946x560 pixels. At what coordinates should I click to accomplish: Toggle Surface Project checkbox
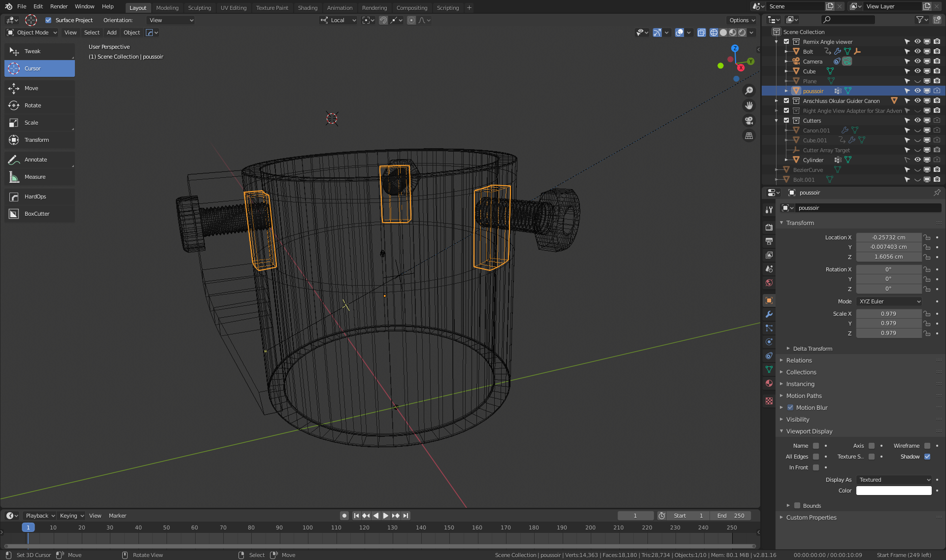(48, 20)
